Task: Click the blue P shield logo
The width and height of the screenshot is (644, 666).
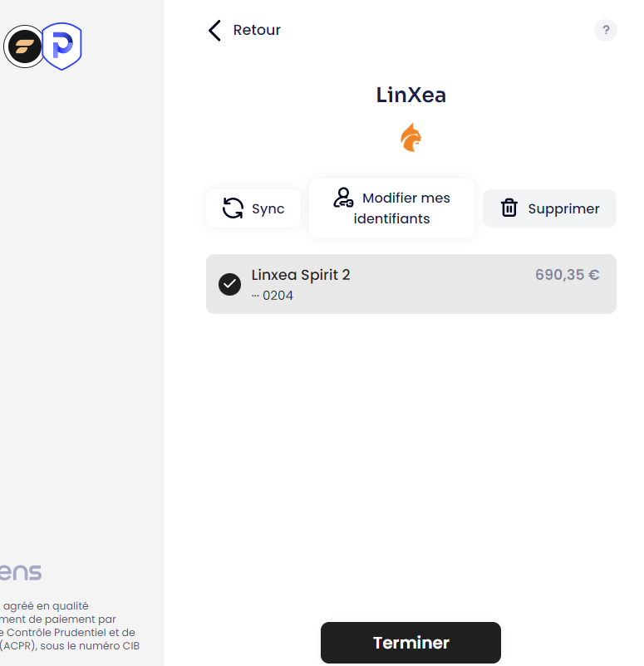Action: point(62,46)
